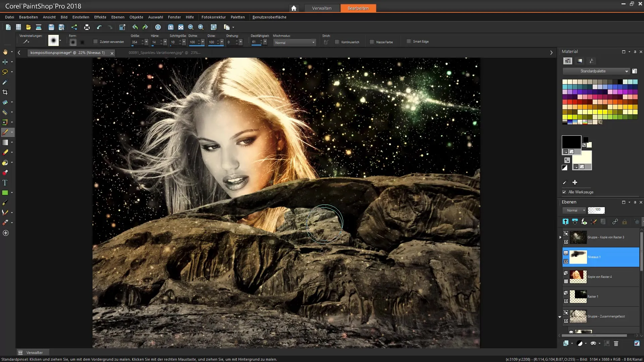Click the Home icon

point(294,8)
